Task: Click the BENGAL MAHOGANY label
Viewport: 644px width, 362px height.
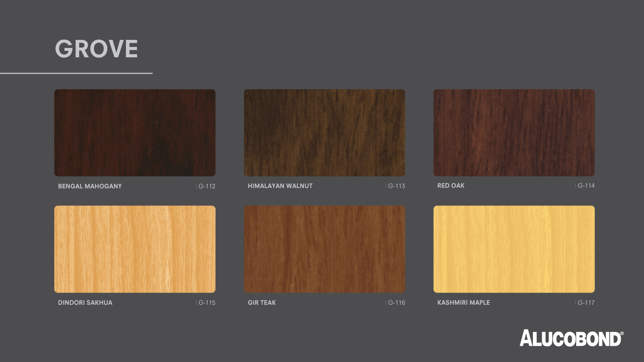Action: [x=90, y=186]
